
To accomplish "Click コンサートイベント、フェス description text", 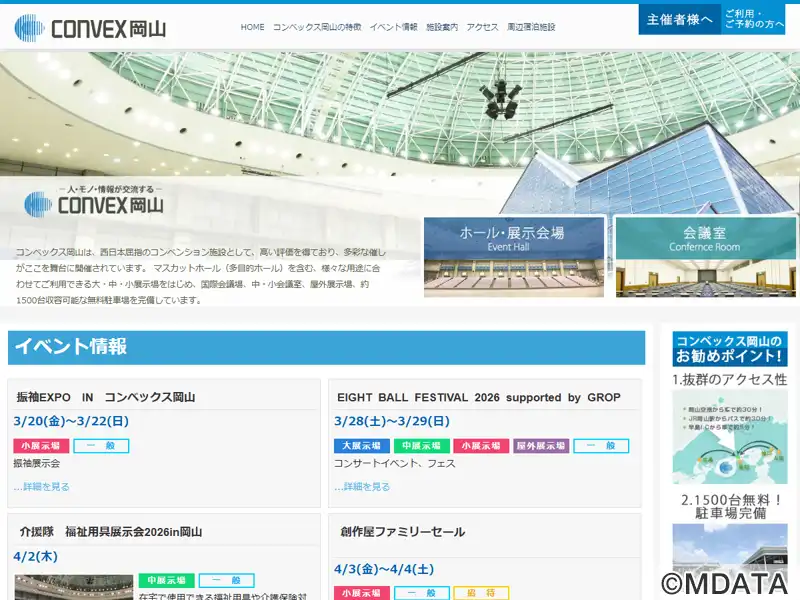I will [395, 463].
